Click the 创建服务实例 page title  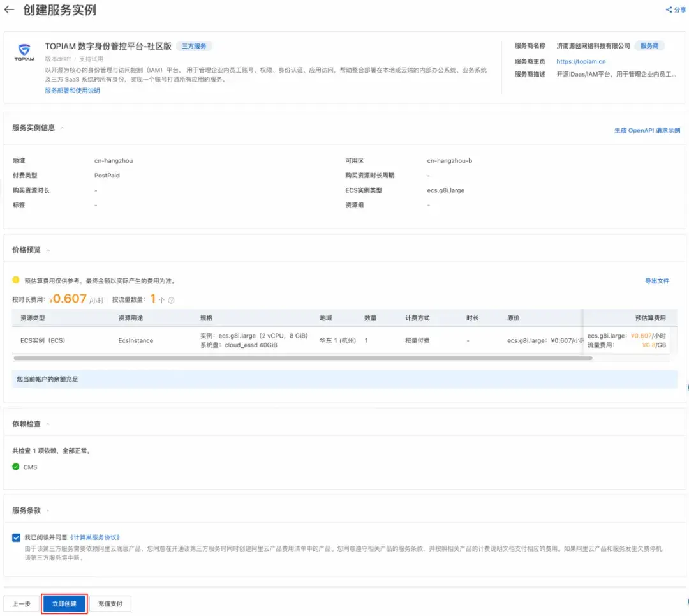click(59, 10)
